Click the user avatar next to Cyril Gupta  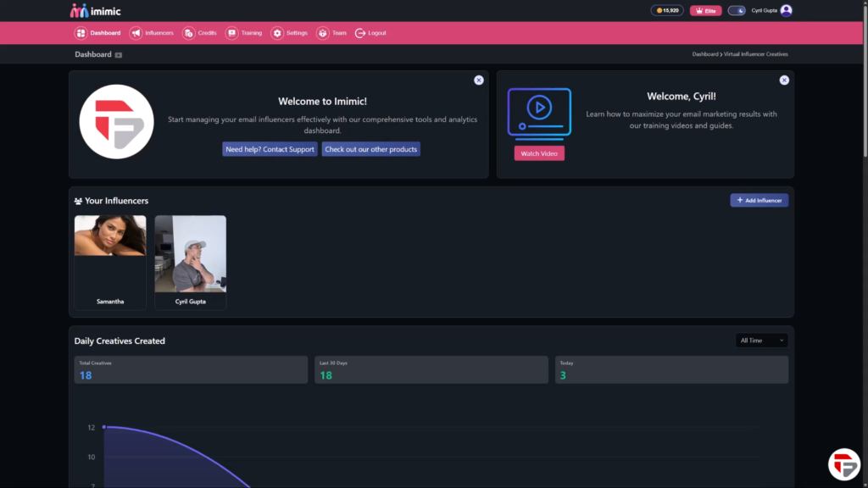coord(786,10)
